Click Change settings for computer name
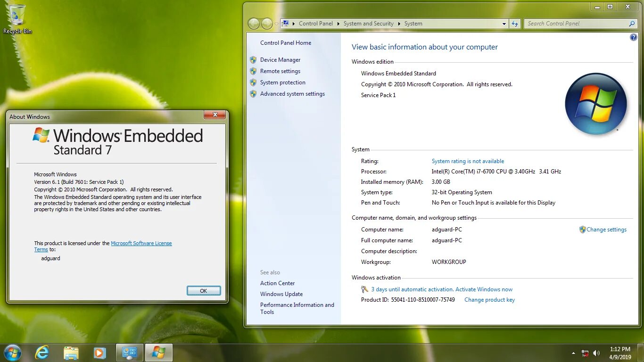Viewport: 644px width, 362px height. pos(606,230)
